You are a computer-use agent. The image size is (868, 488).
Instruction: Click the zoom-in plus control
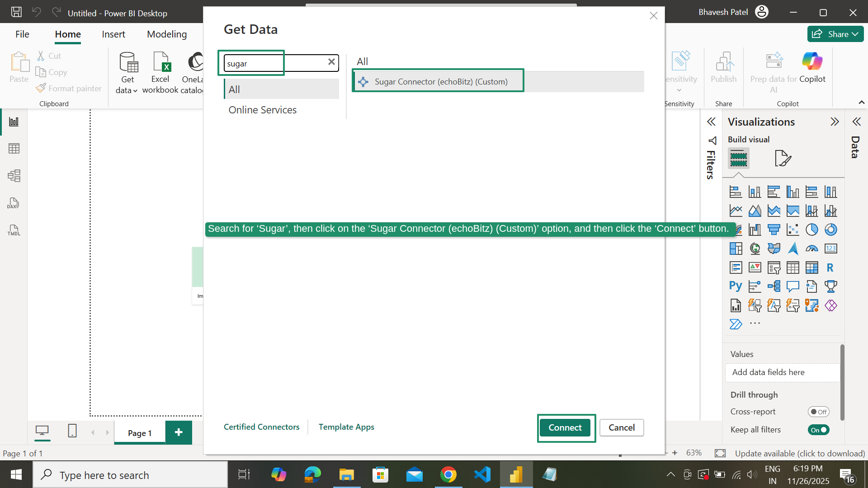(675, 453)
